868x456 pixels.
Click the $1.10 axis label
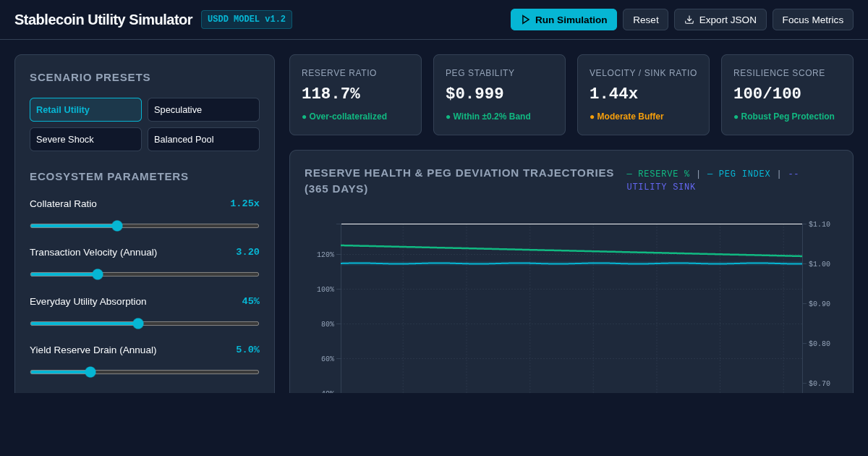pyautogui.click(x=820, y=224)
